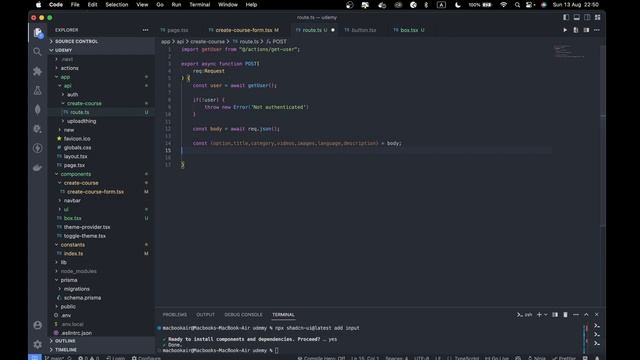Viewport: 640px width, 360px height.
Task: Click the Wi-Fi menu bar icon
Action: (x=504, y=5)
